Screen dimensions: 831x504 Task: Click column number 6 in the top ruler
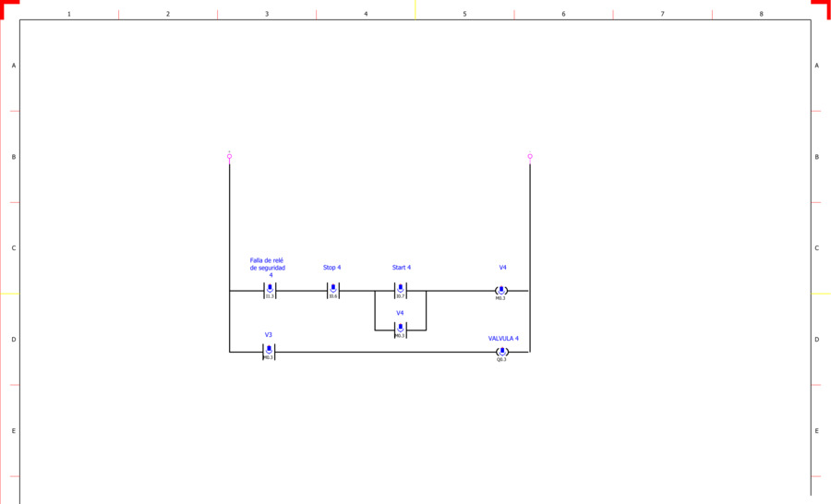pyautogui.click(x=563, y=14)
